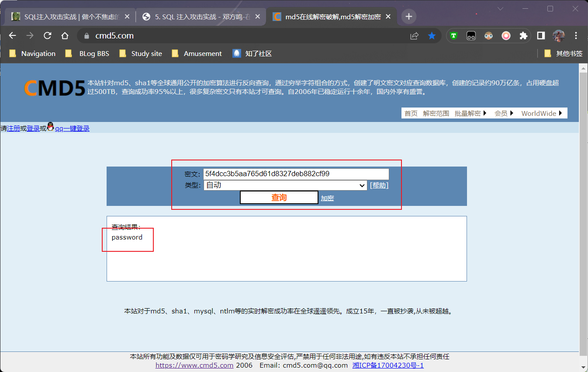Open the extensions puzzle icon
The height and width of the screenshot is (372, 588).
[x=523, y=36]
